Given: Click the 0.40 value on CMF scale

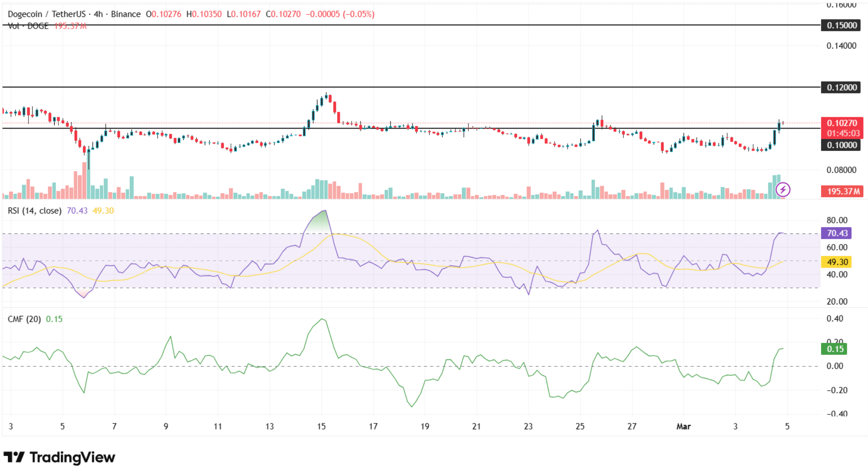Looking at the screenshot, I should (x=834, y=319).
